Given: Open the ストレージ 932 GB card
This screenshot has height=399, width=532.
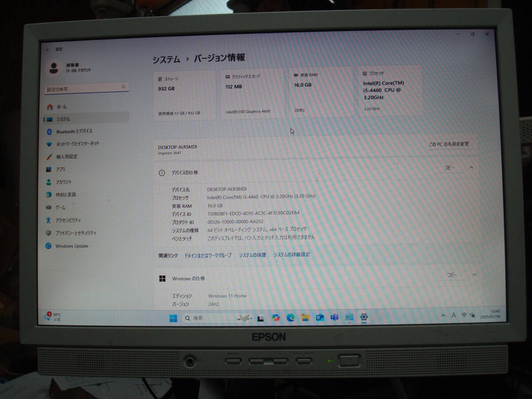Looking at the screenshot, I should (184, 95).
